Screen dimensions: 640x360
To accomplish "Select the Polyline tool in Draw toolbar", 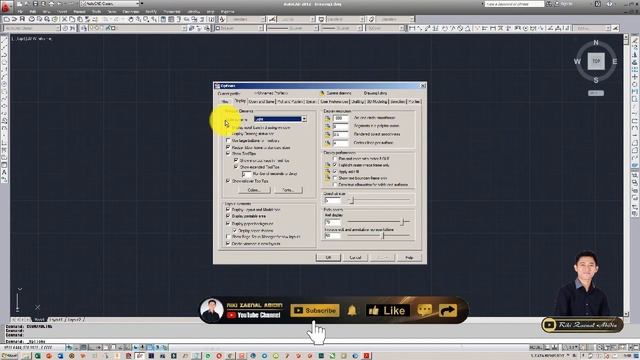I will [x=4, y=54].
